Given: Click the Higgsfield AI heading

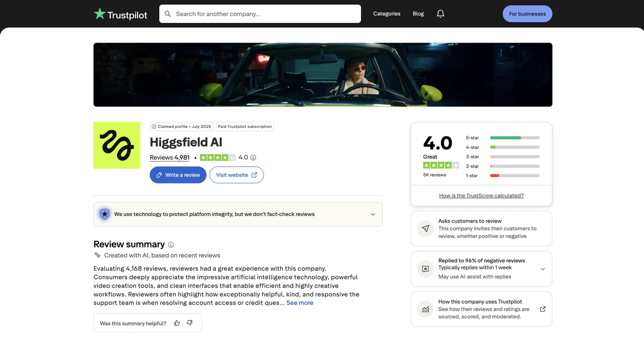Looking at the screenshot, I should tap(186, 142).
